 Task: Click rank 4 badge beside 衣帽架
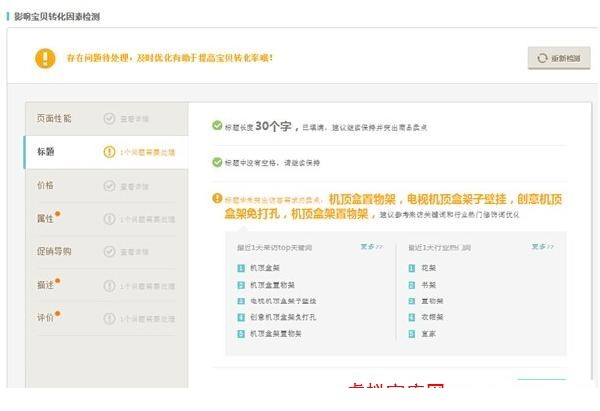412,317
